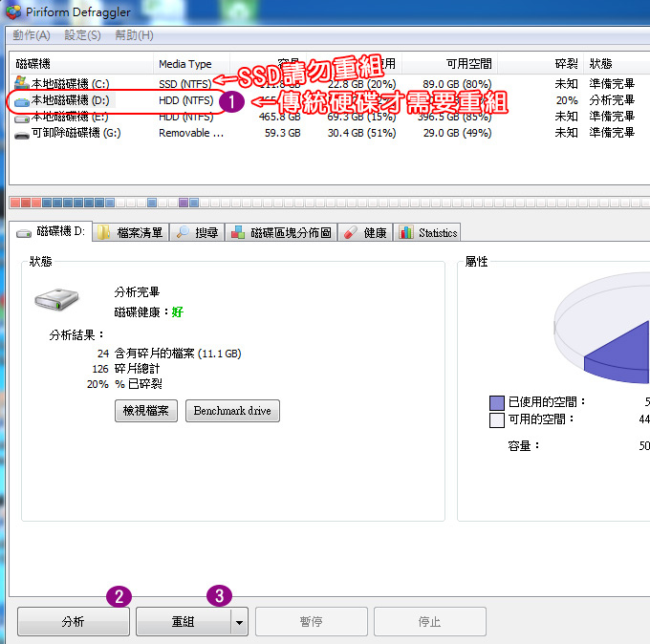
Task: Click the first red block in drive map
Action: click(x=15, y=203)
